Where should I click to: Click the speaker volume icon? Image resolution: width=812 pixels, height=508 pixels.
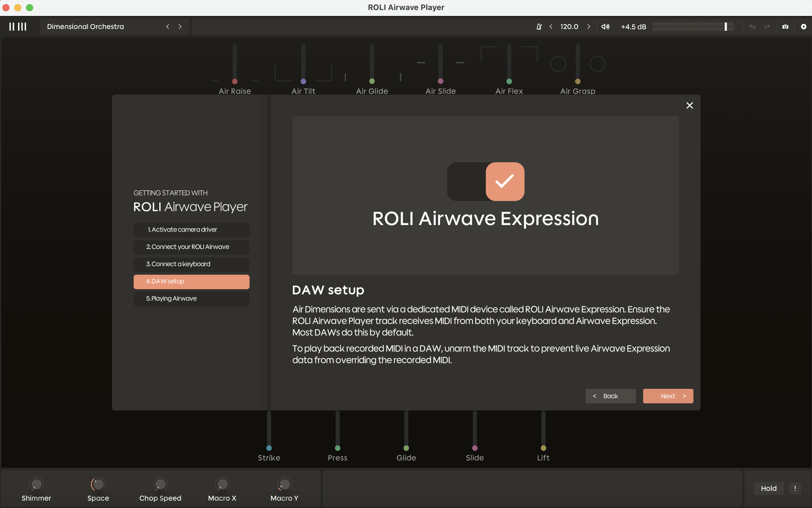pos(605,27)
